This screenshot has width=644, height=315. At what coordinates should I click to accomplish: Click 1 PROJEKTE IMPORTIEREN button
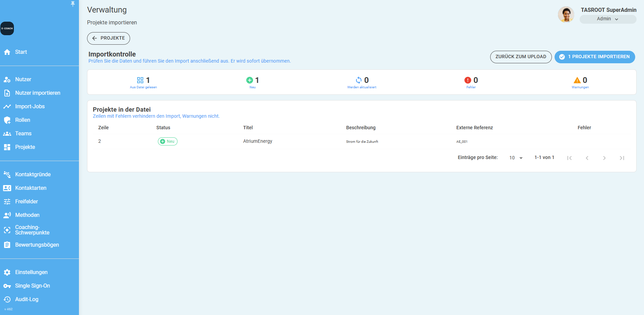tap(595, 57)
